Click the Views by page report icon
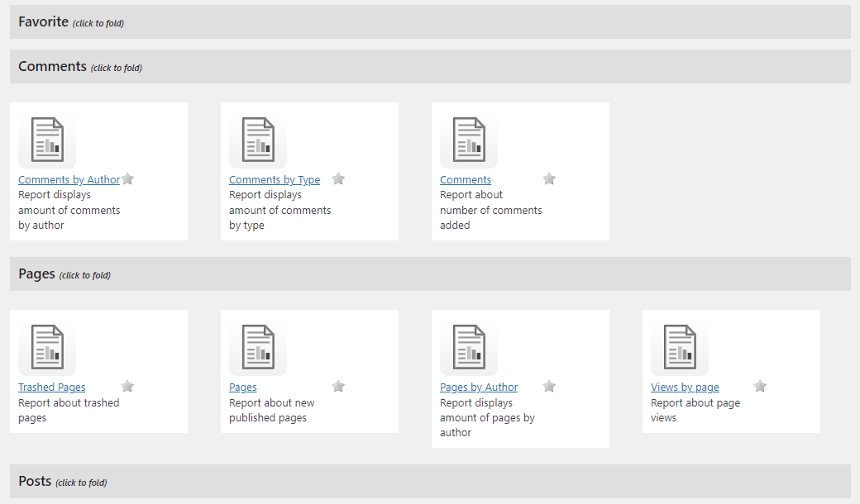Viewport: 860px width, 504px height. click(x=680, y=347)
